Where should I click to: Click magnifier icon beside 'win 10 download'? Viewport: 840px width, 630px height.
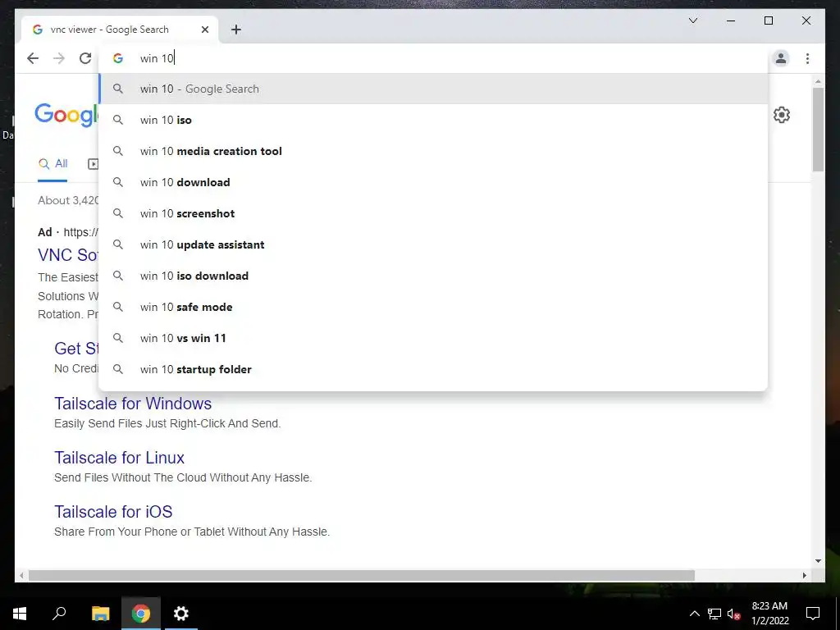[x=118, y=181]
